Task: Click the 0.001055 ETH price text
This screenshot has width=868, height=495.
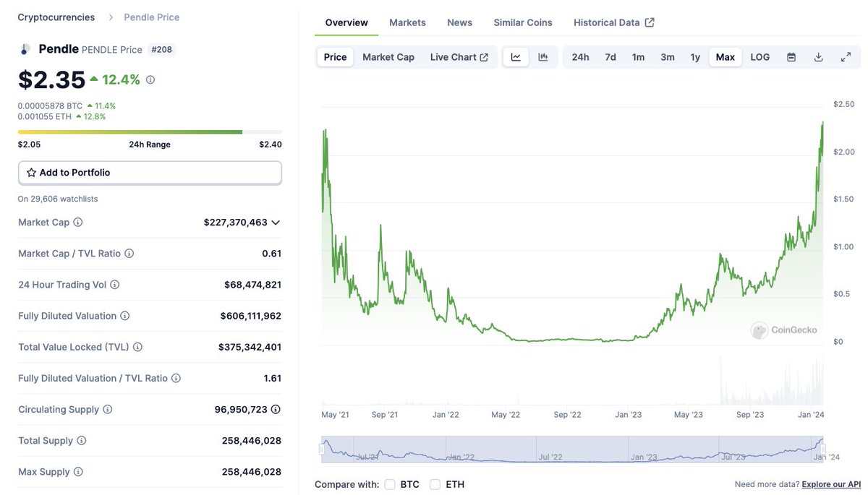Action: click(45, 116)
